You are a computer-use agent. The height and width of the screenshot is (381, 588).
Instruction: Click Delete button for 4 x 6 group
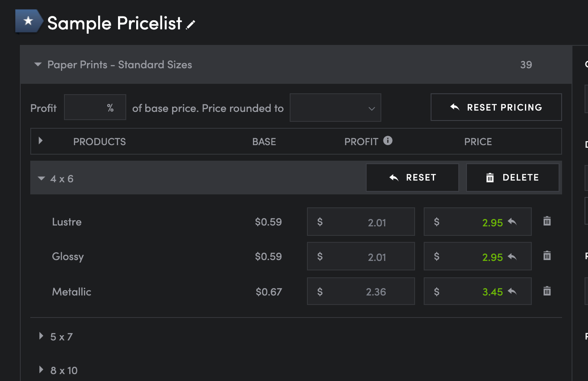pyautogui.click(x=512, y=178)
